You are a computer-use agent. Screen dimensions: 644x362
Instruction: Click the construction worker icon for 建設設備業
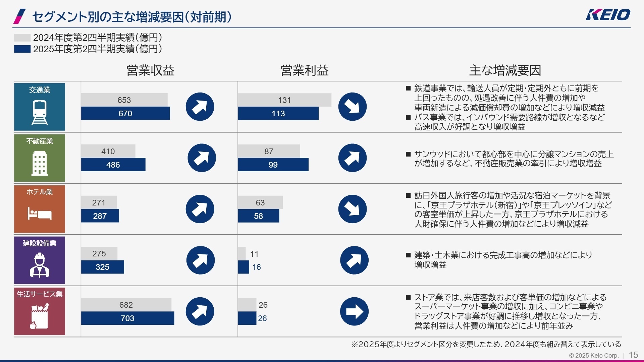tap(40, 265)
